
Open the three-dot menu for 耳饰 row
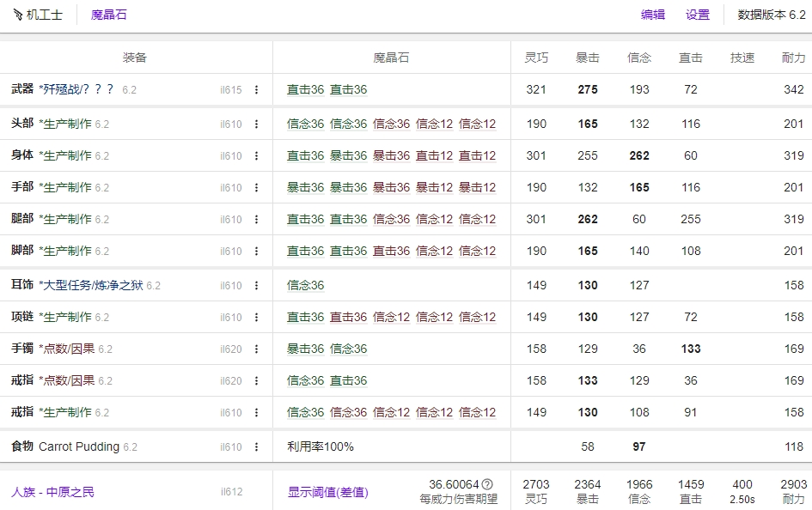coord(256,286)
